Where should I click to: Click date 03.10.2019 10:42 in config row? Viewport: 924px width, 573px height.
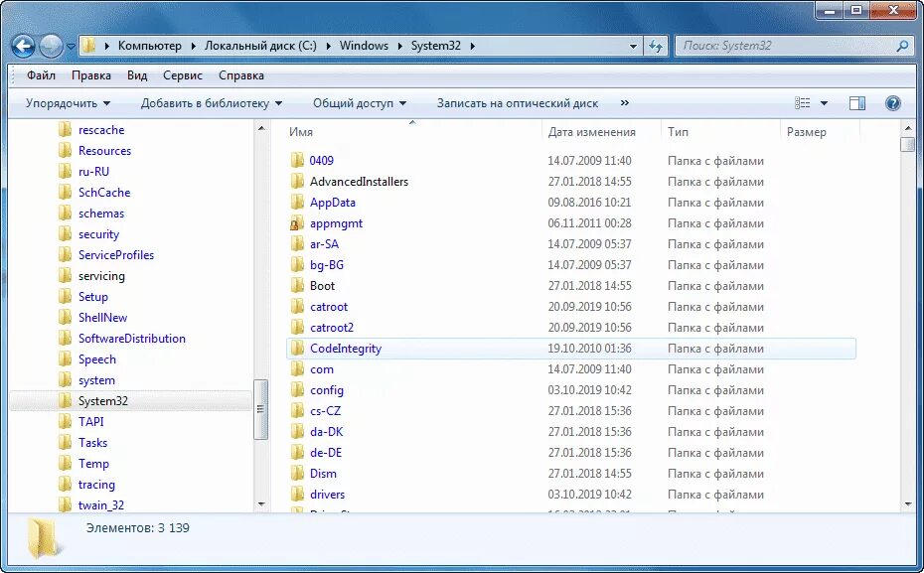click(589, 390)
